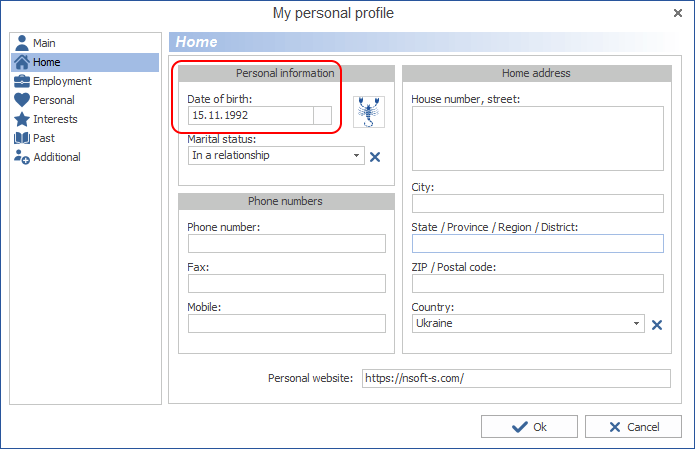Image resolution: width=695 pixels, height=449 pixels.
Task: Open the Interests star section
Action: click(55, 119)
